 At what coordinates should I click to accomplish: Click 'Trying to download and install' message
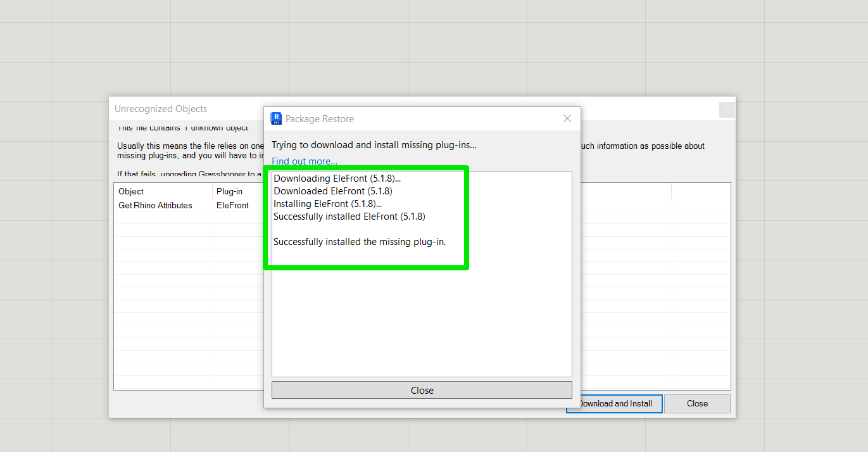click(x=374, y=145)
